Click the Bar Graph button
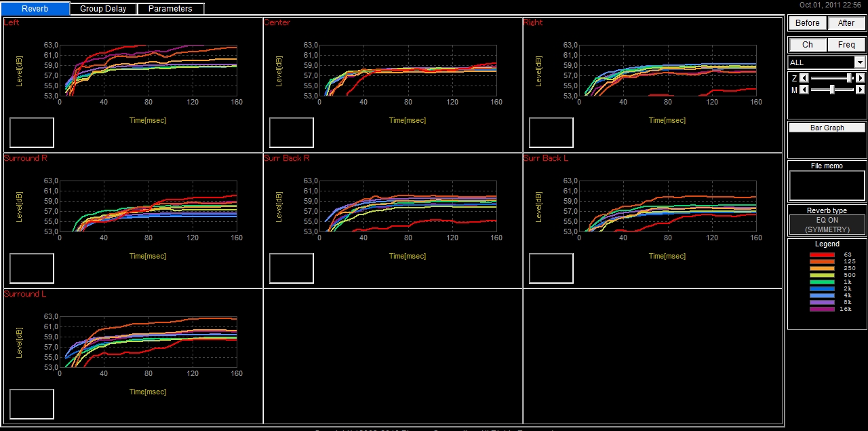Screen dimensions: 868x431 pyautogui.click(x=827, y=128)
